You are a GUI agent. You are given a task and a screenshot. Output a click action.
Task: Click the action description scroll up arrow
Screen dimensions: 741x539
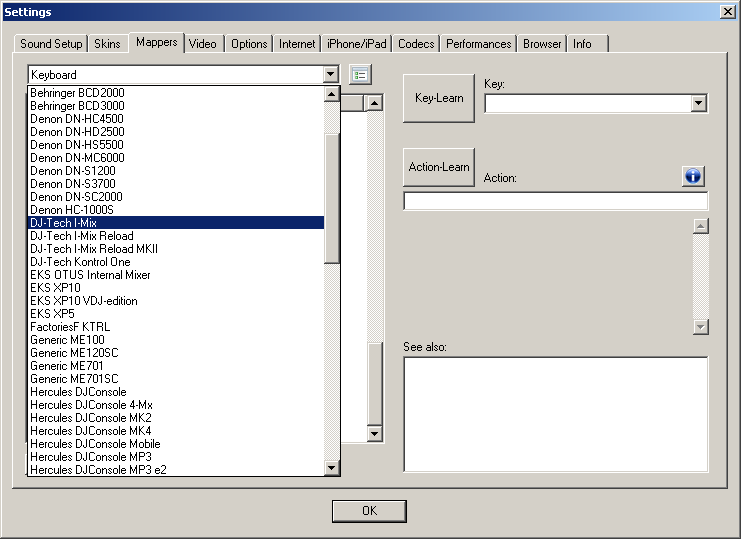(701, 226)
